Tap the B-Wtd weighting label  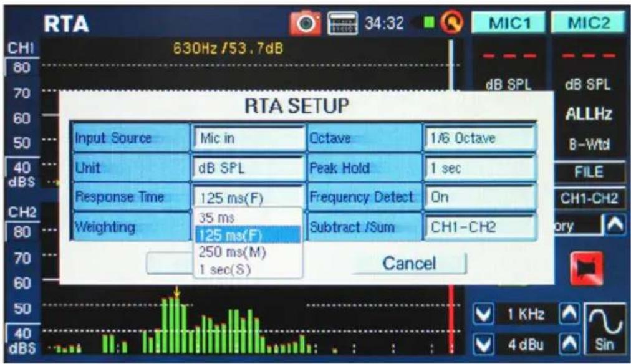[589, 145]
